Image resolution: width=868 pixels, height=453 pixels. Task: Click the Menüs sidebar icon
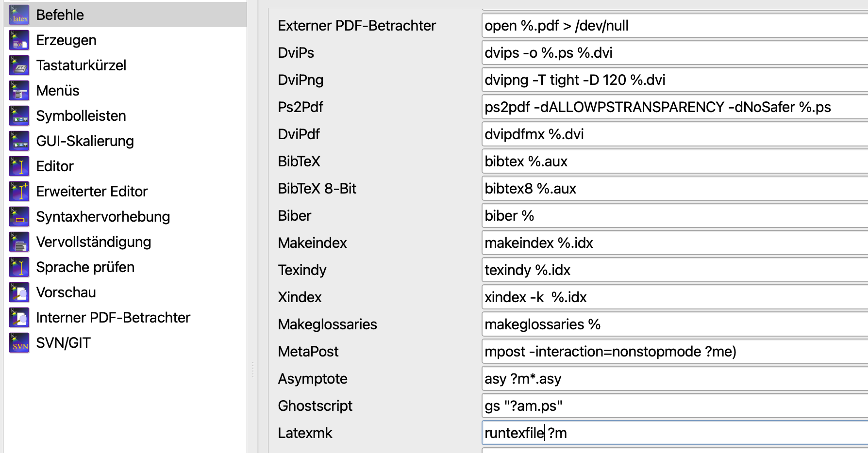click(19, 91)
